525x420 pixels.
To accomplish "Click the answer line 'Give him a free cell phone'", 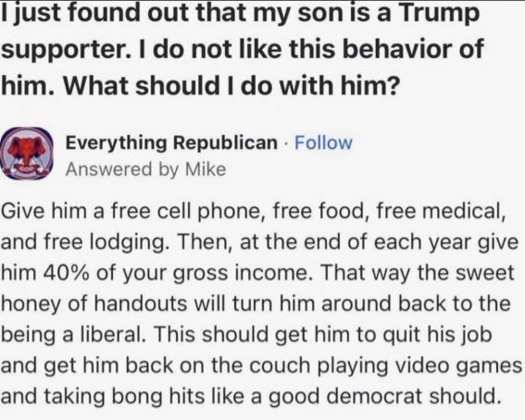I will (x=254, y=212).
